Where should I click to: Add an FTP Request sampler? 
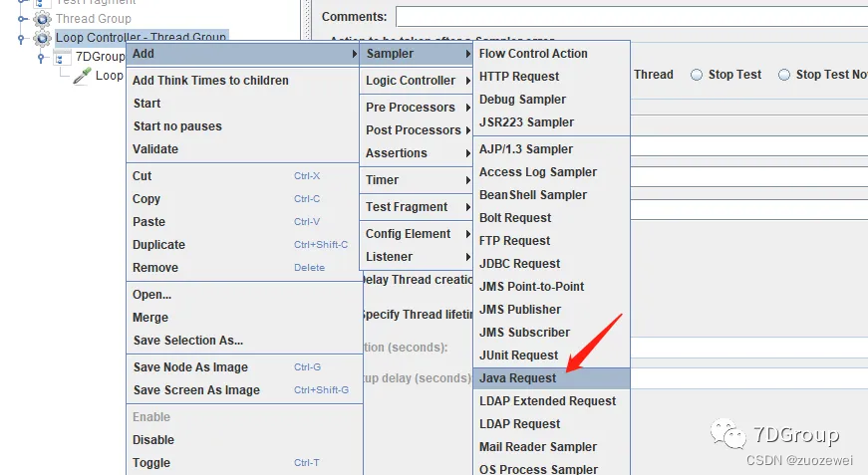point(552,241)
